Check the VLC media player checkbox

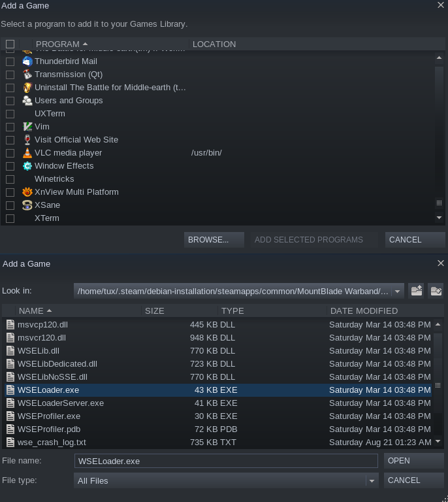[10, 154]
